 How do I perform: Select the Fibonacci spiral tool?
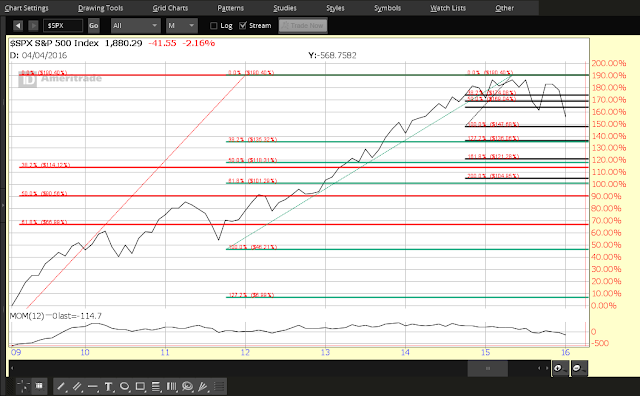tap(187, 386)
